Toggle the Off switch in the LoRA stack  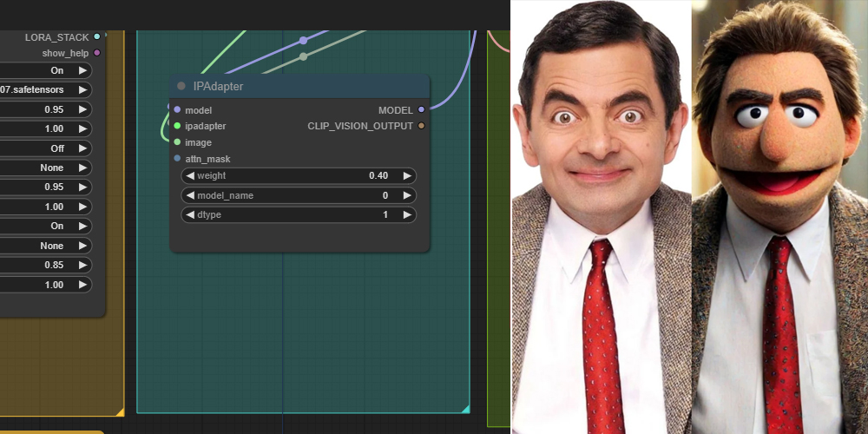(46, 148)
